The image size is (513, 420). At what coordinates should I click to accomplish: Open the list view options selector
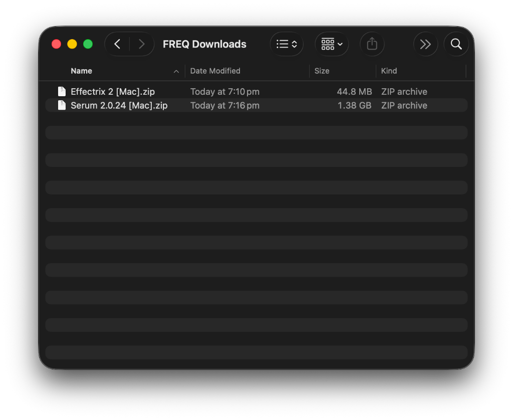[x=287, y=44]
